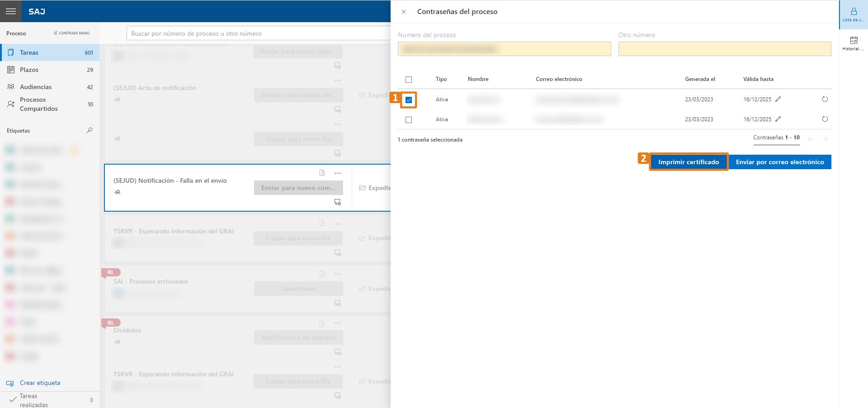
Task: Regenerate the first row password
Action: point(825,99)
